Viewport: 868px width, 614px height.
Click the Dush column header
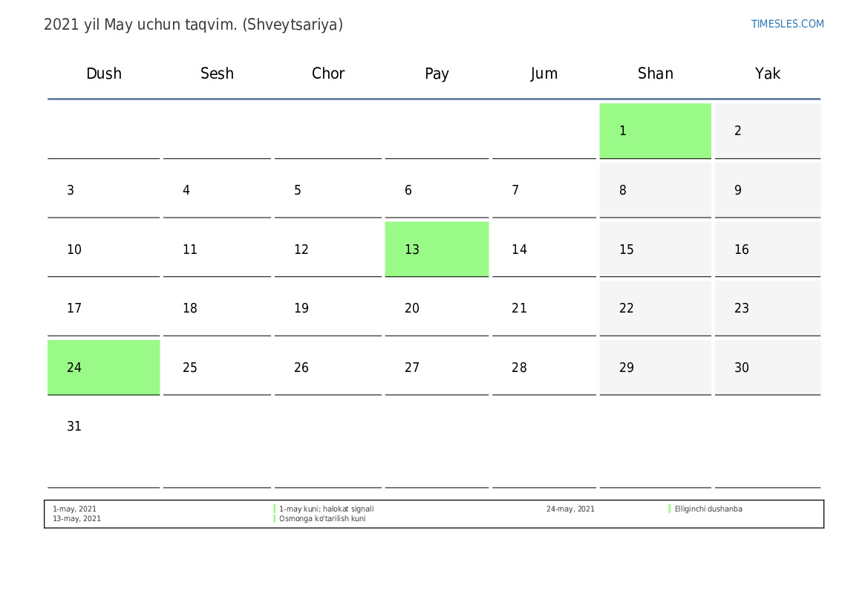104,74
